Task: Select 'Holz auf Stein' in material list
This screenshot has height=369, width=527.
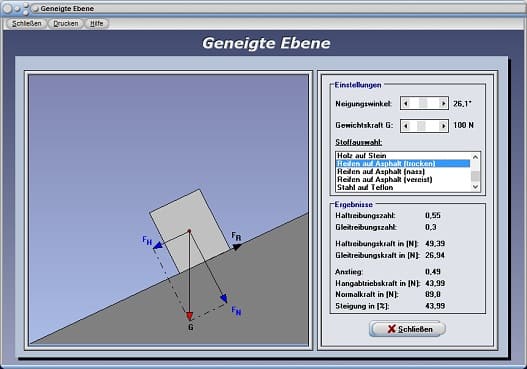Action: [403, 156]
